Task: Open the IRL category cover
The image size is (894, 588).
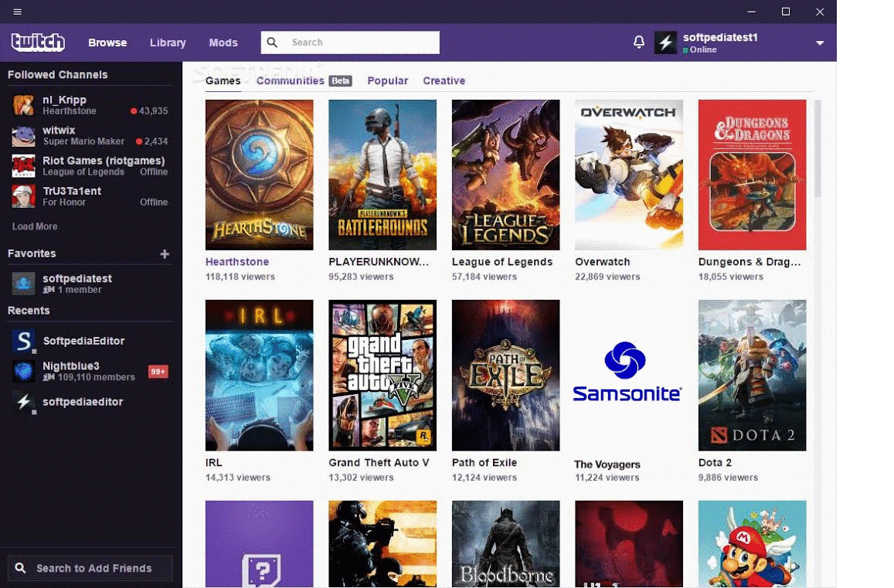Action: click(x=260, y=376)
